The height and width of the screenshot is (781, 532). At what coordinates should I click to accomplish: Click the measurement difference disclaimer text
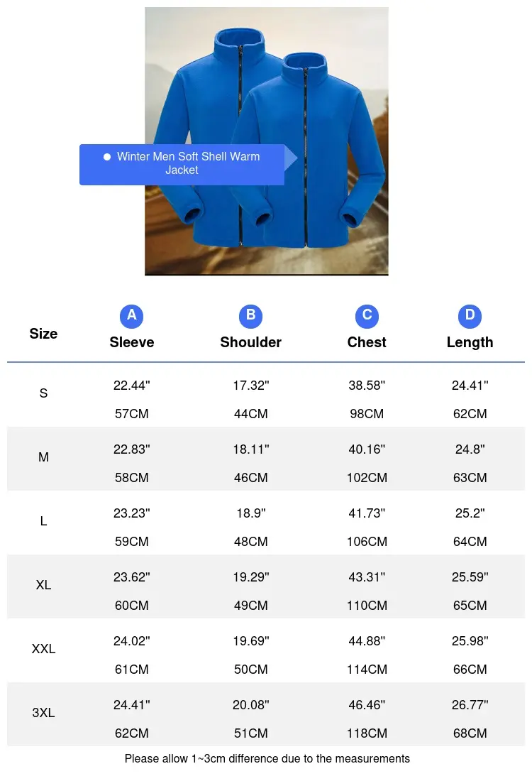pyautogui.click(x=267, y=759)
